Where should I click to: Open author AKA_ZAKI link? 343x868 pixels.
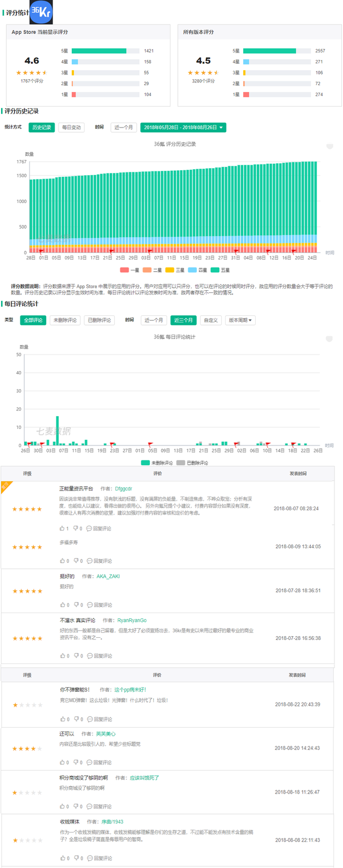pos(108,577)
